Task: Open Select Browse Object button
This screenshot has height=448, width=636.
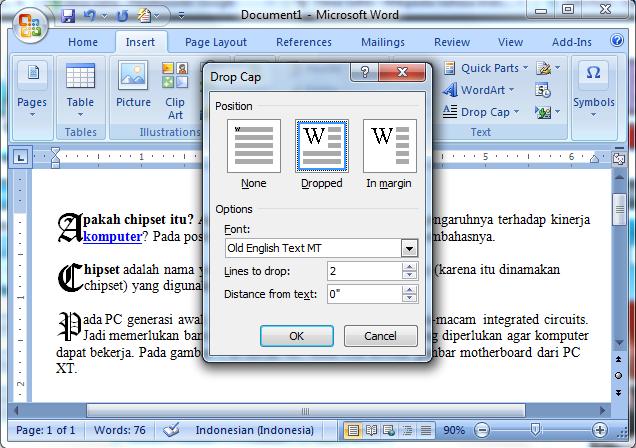Action: (619, 376)
